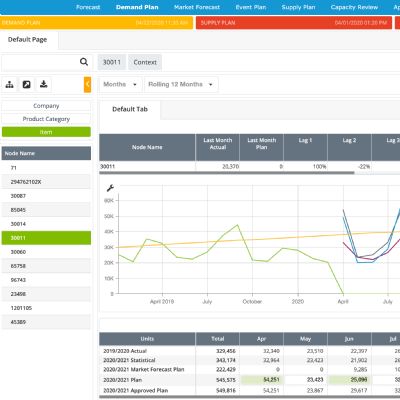Click the search magnifier icon
Screen dimensions: 400x400
point(84,62)
